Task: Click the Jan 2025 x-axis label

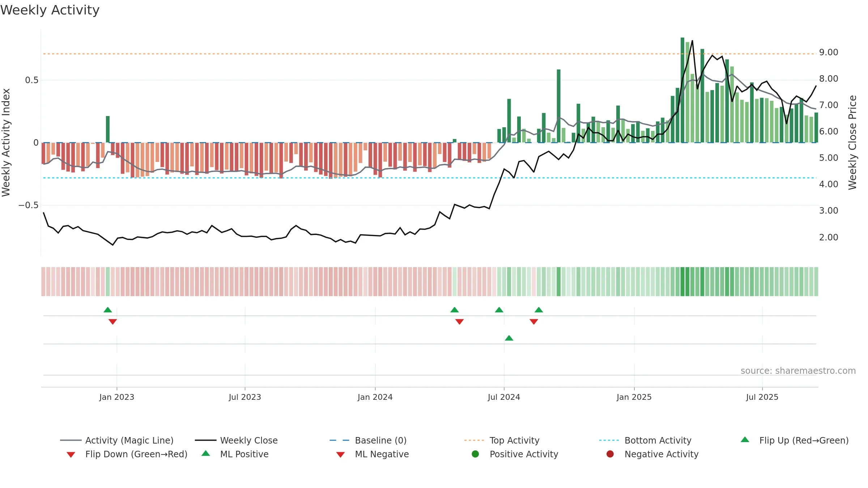Action: 634,397
